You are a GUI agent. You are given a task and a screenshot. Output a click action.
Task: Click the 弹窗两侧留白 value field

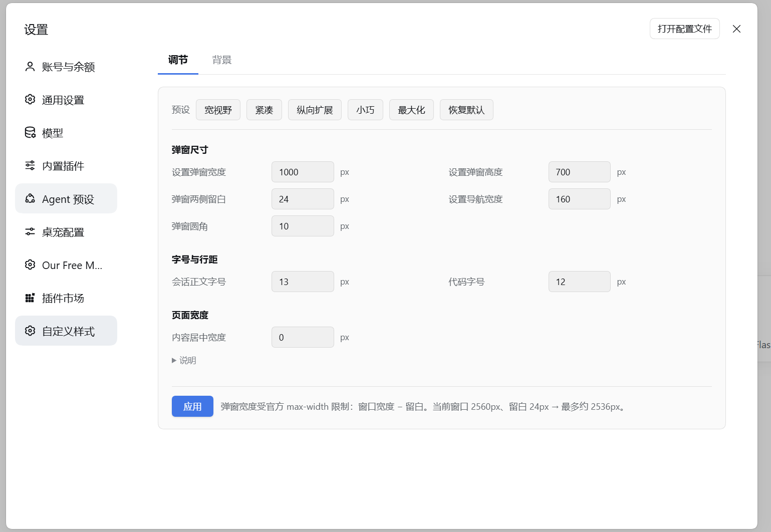pos(303,199)
